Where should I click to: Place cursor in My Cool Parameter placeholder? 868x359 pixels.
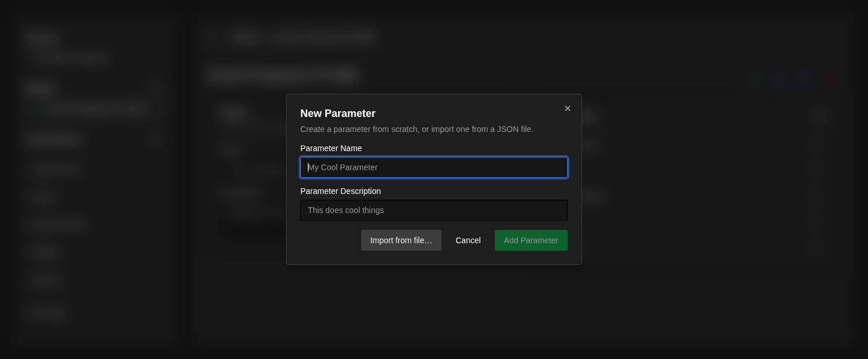pos(343,167)
